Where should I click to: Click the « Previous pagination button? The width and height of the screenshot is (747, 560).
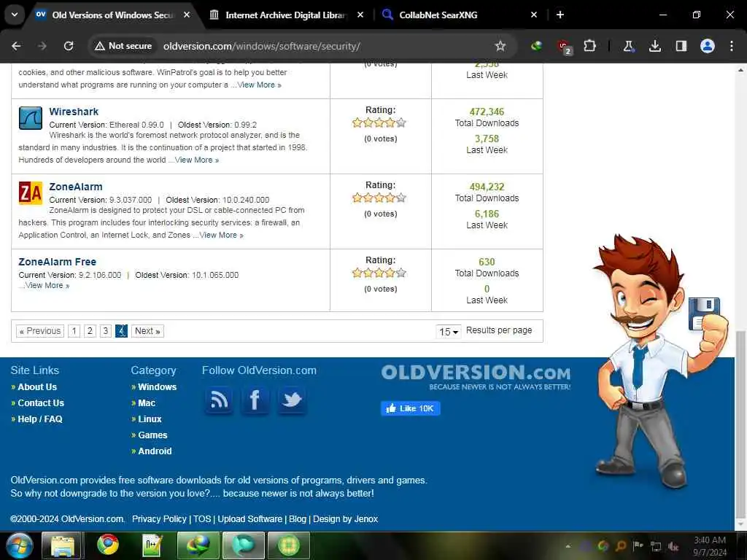[x=41, y=330]
